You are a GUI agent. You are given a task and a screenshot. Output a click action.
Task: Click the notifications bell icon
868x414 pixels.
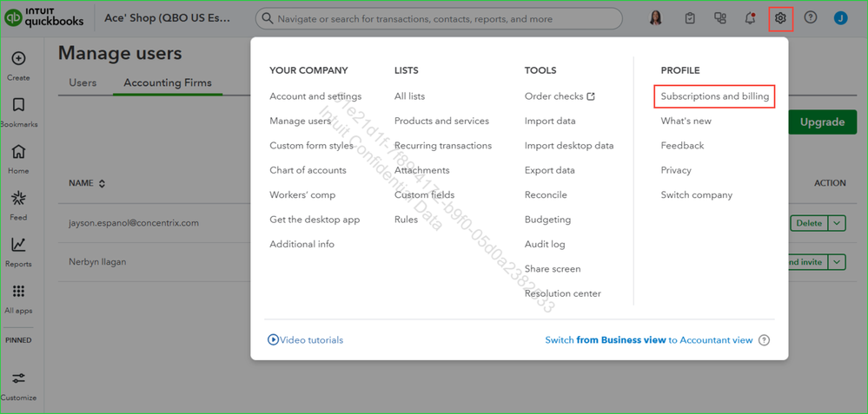click(x=750, y=17)
